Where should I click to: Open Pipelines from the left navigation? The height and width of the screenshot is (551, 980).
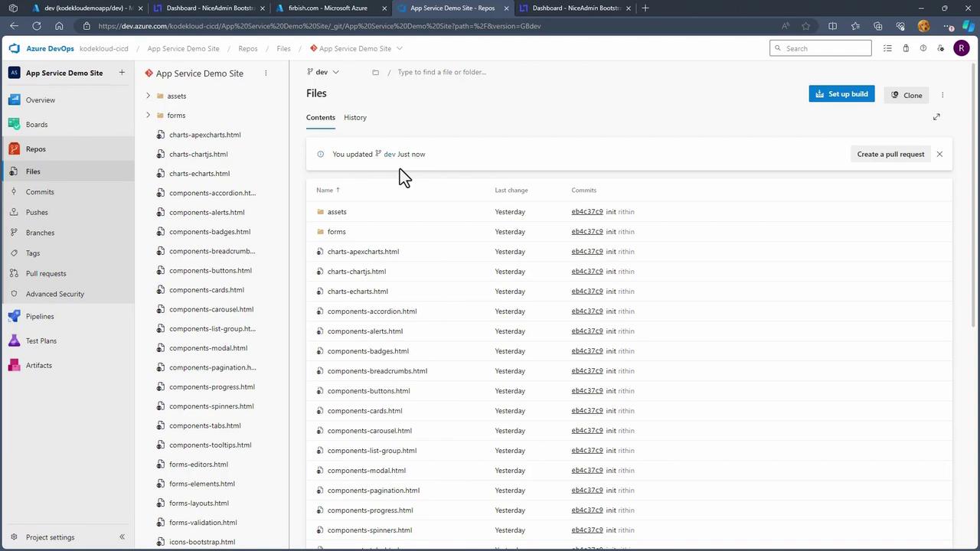click(40, 316)
